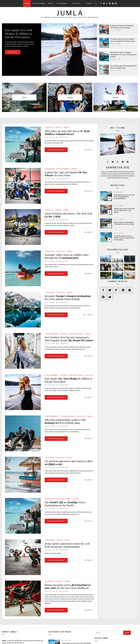The image size is (140, 644).
Task: Open the search icon in the top navigation
Action: [x=96, y=3]
